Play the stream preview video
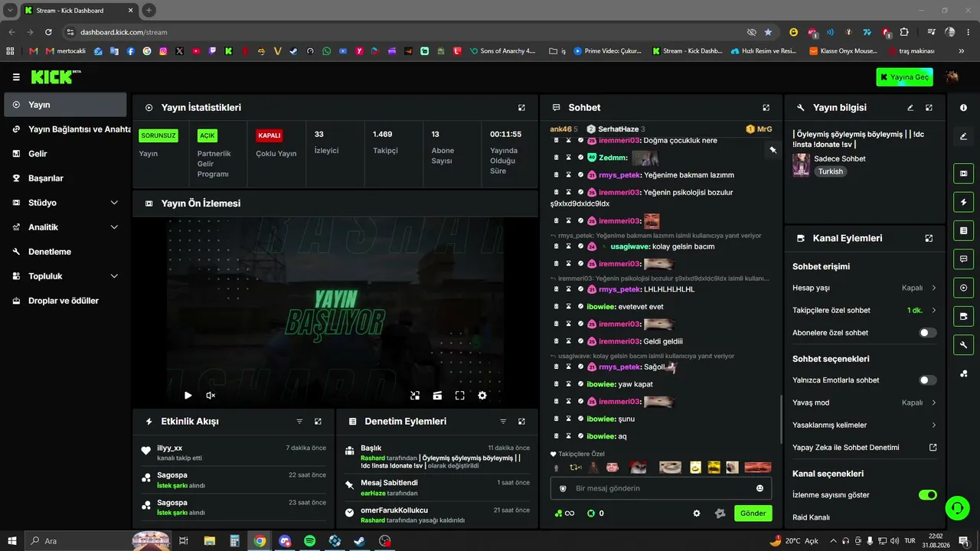 pos(188,396)
